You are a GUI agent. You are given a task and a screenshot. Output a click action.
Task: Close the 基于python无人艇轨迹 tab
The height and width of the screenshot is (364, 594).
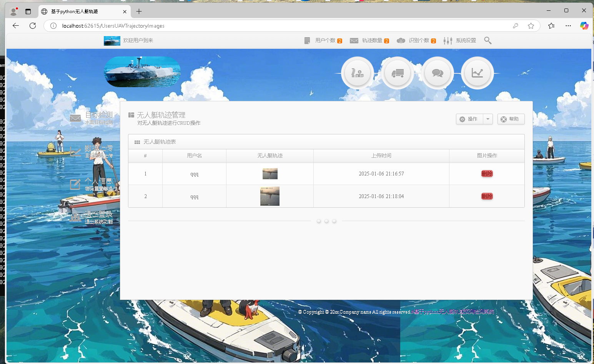click(x=125, y=12)
